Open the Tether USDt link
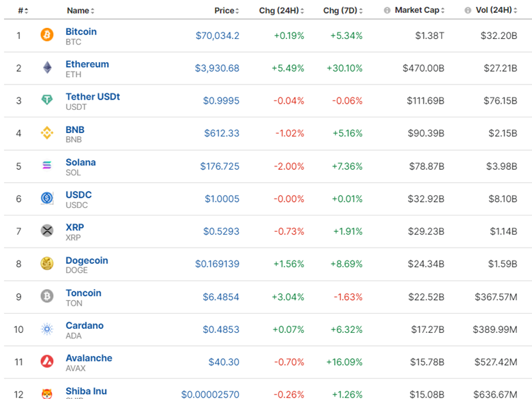This screenshot has width=532, height=399. click(93, 97)
